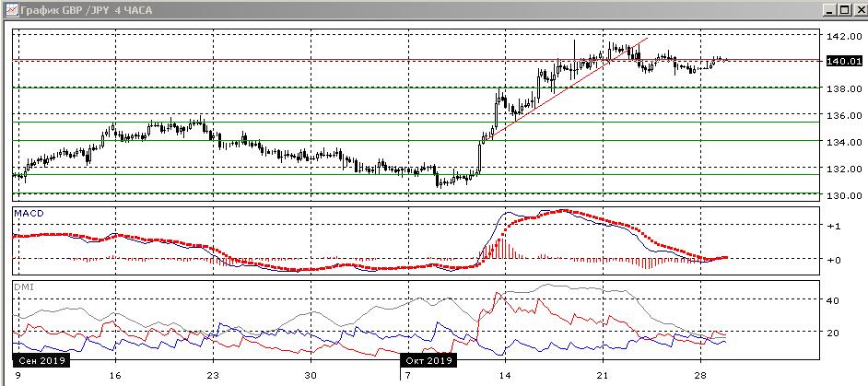Minimize the GBP/JPY chart window
The width and height of the screenshot is (868, 386).
pyautogui.click(x=828, y=8)
